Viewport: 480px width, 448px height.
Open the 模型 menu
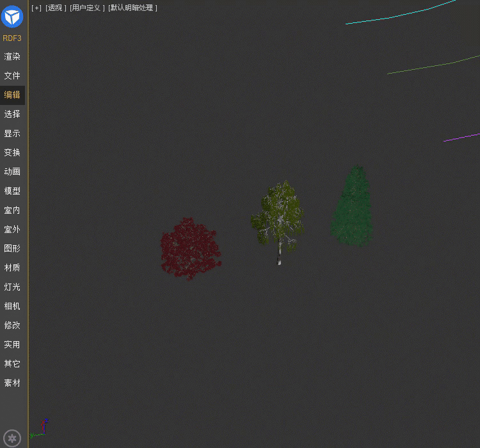click(x=12, y=191)
